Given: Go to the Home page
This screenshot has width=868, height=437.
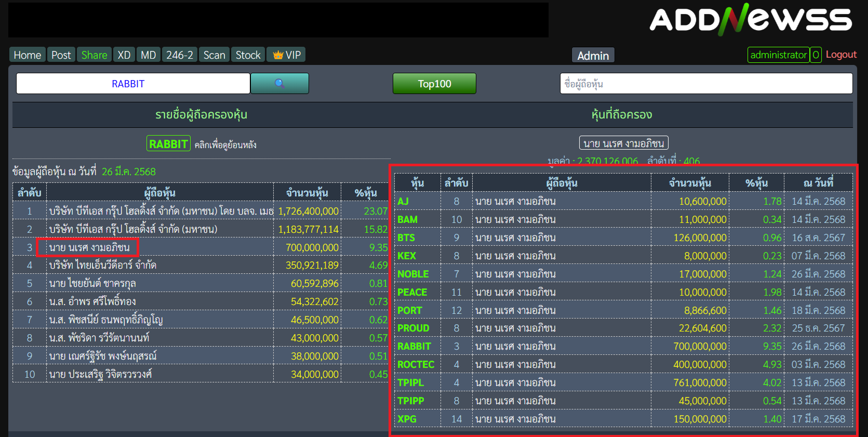Looking at the screenshot, I should point(28,55).
